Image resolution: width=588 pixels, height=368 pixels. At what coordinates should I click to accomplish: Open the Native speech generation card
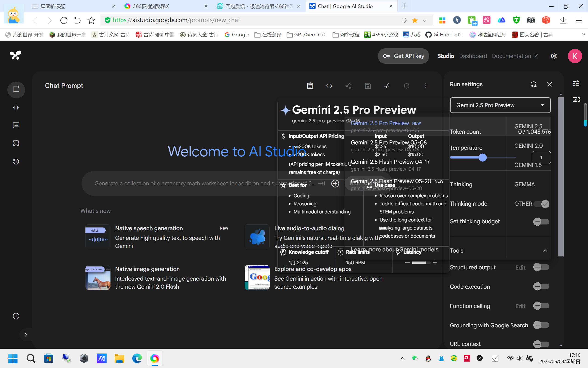[157, 237]
